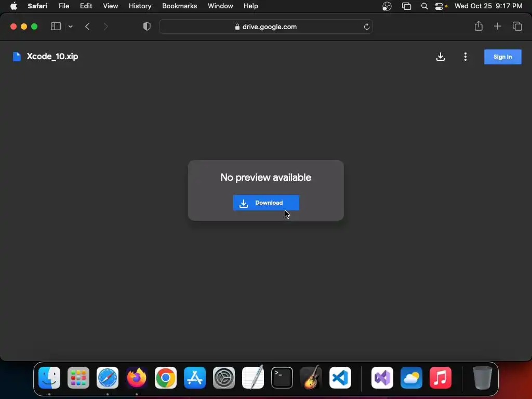Click the No preview available text
The image size is (532, 399).
pos(265,177)
